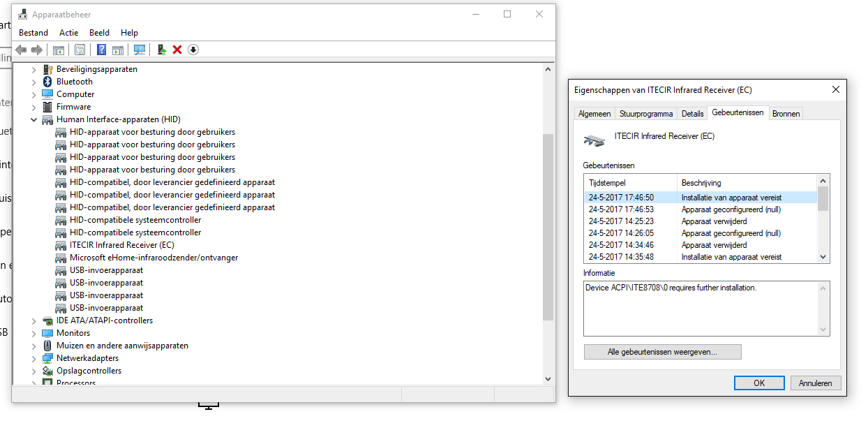Select the event 24-5-2017 14:26:05

point(701,233)
